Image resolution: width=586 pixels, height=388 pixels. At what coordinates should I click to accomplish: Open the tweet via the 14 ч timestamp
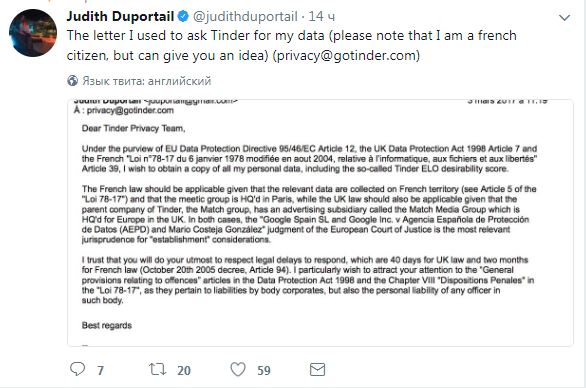tap(322, 16)
